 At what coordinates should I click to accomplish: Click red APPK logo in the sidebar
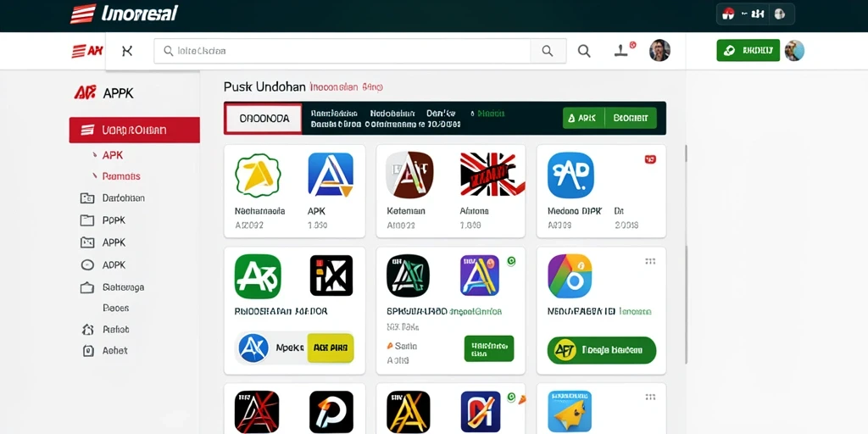[85, 92]
